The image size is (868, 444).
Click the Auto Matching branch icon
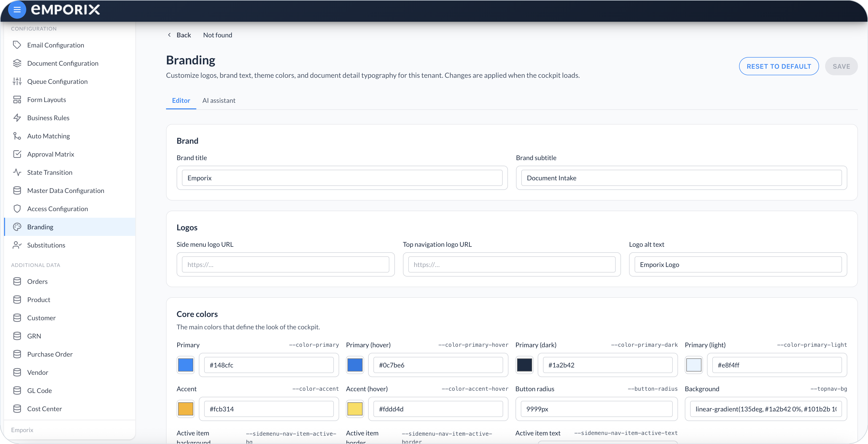point(17,136)
